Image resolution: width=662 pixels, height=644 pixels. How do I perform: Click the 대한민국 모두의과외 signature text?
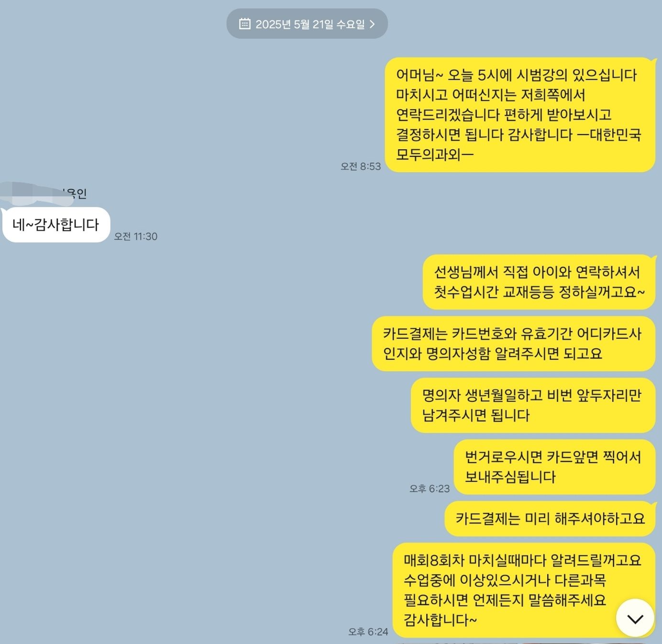click(519, 144)
